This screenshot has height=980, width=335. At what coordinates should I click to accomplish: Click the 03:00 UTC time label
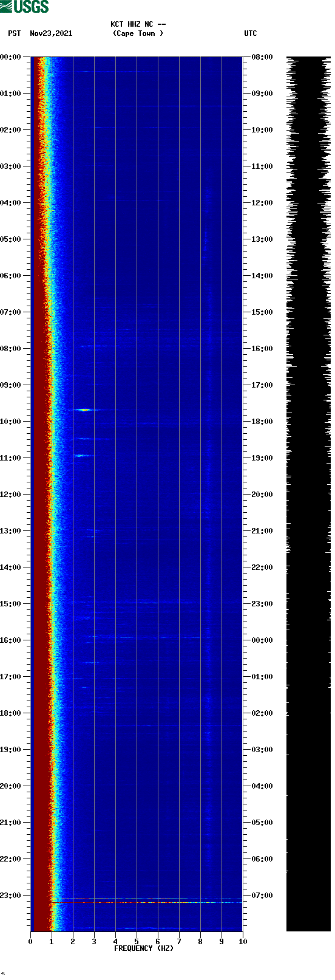click(262, 750)
